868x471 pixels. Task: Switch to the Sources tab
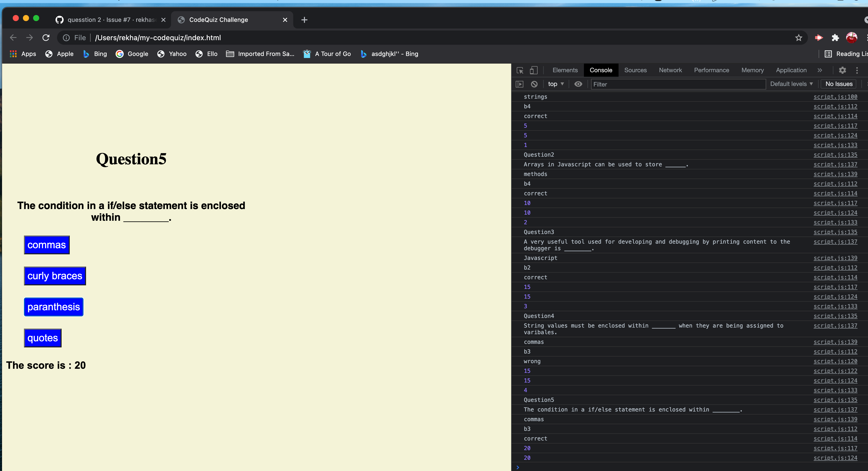[635, 70]
